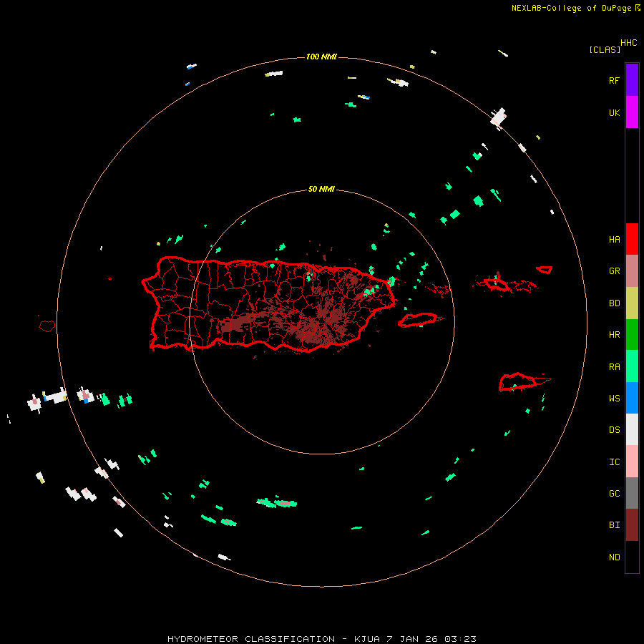Click the DS white legend swatch
Viewport: 644px width, 644px height.
[632, 429]
